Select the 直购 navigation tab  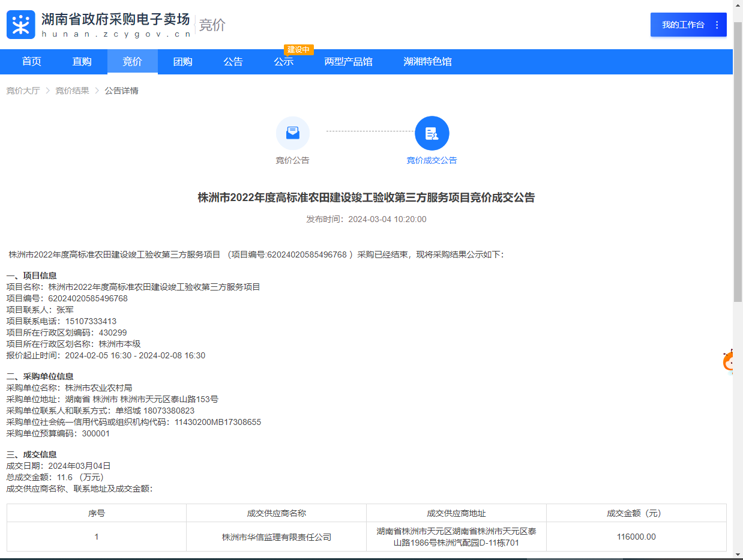point(82,61)
